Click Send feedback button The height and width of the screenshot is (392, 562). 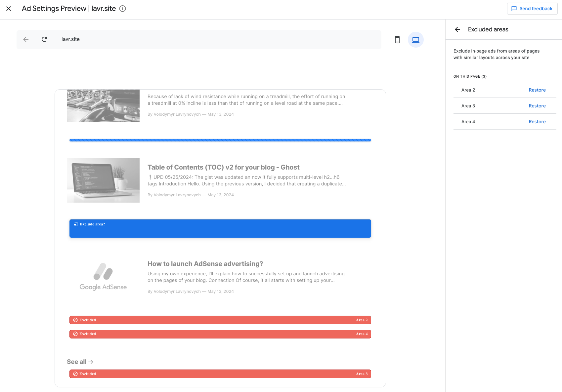[532, 9]
